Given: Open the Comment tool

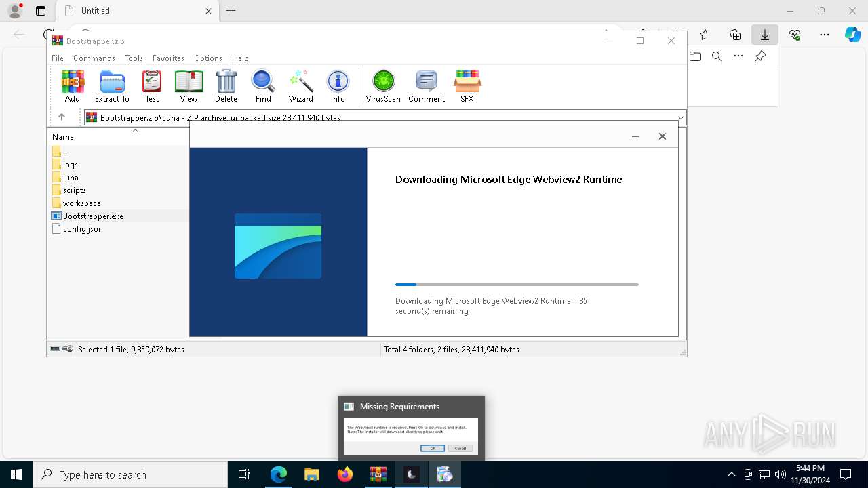Looking at the screenshot, I should tap(427, 86).
